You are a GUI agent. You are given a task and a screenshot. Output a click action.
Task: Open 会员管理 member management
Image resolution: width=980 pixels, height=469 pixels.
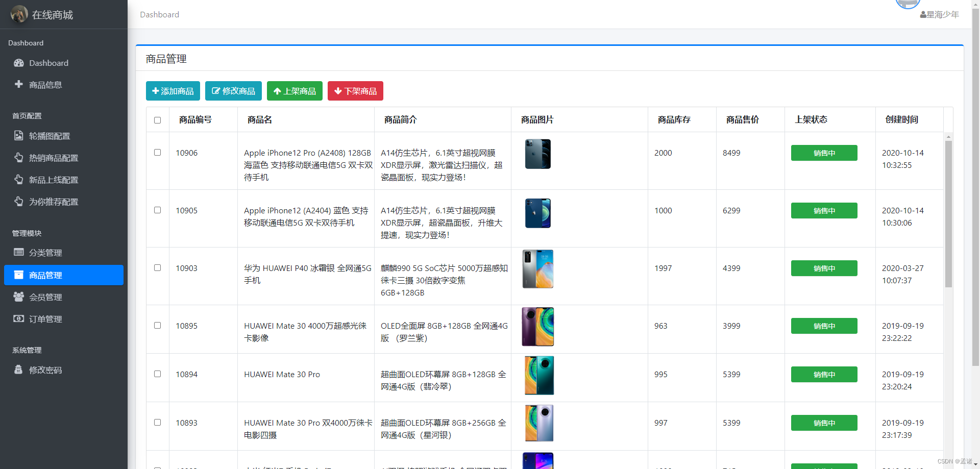(x=50, y=297)
